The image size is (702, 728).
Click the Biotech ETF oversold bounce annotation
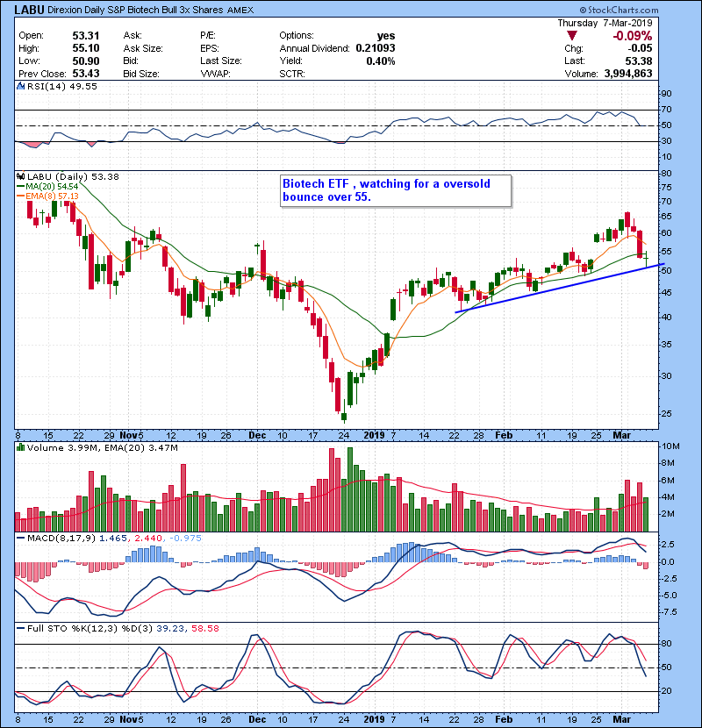(396, 190)
